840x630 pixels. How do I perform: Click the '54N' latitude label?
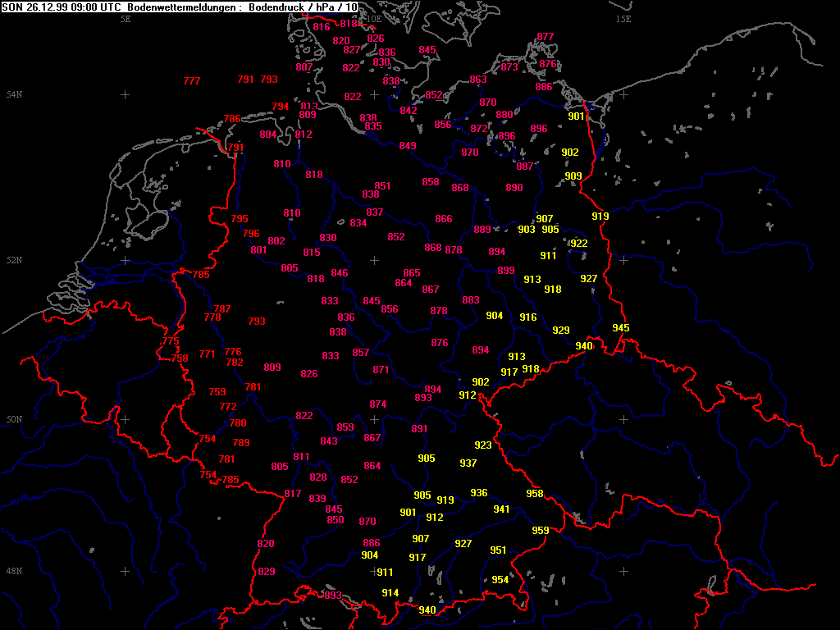[14, 95]
